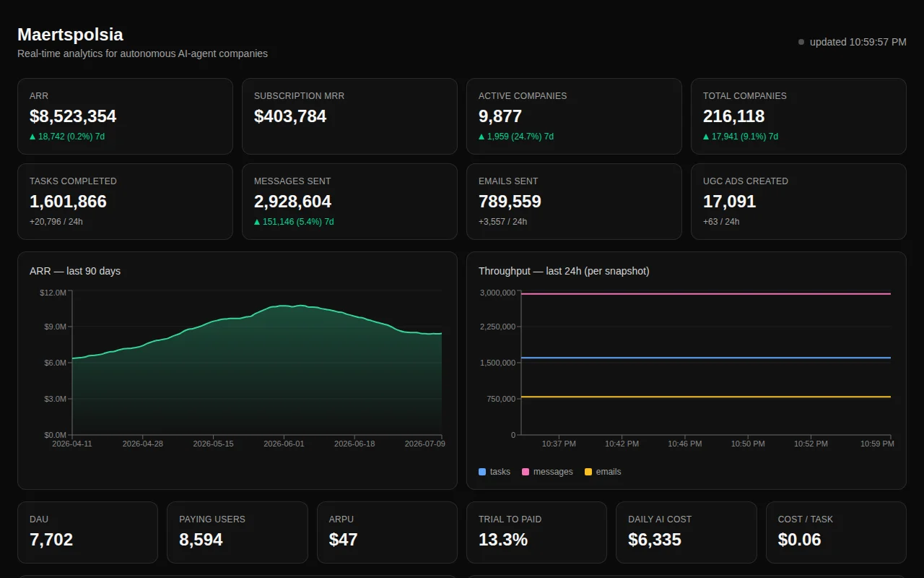The image size is (924, 578).
Task: Select the UGC Ads Created value 17,091
Action: point(730,202)
